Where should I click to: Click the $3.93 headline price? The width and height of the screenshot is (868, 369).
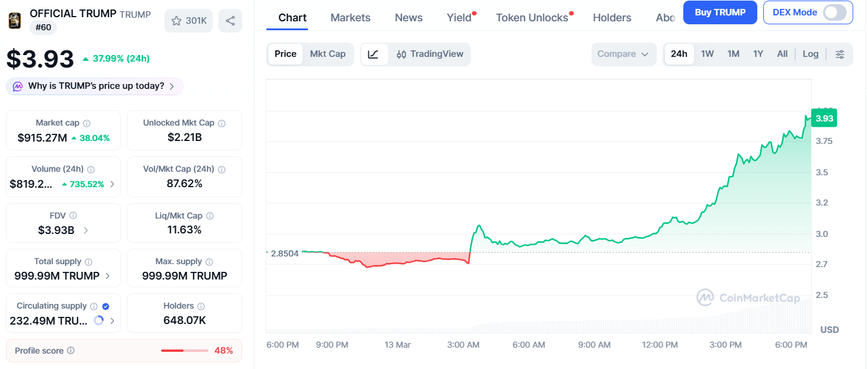coord(40,59)
